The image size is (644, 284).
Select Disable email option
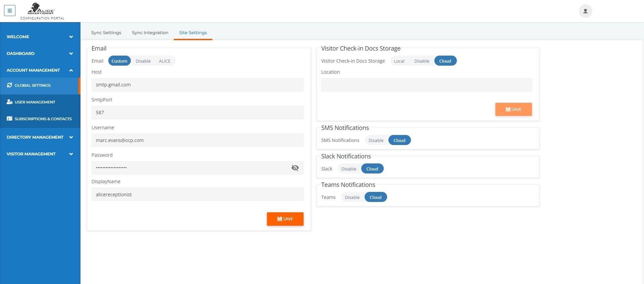(x=143, y=61)
